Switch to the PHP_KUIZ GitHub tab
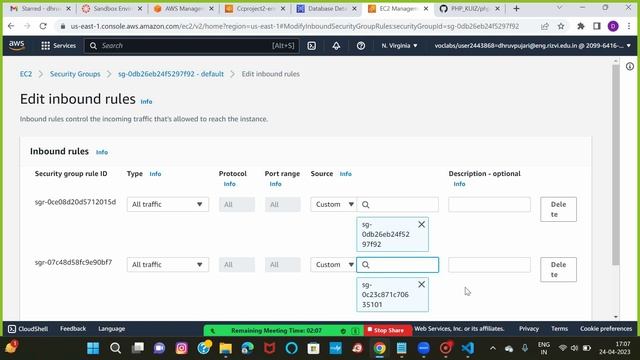The height and width of the screenshot is (360, 640). pos(469,9)
